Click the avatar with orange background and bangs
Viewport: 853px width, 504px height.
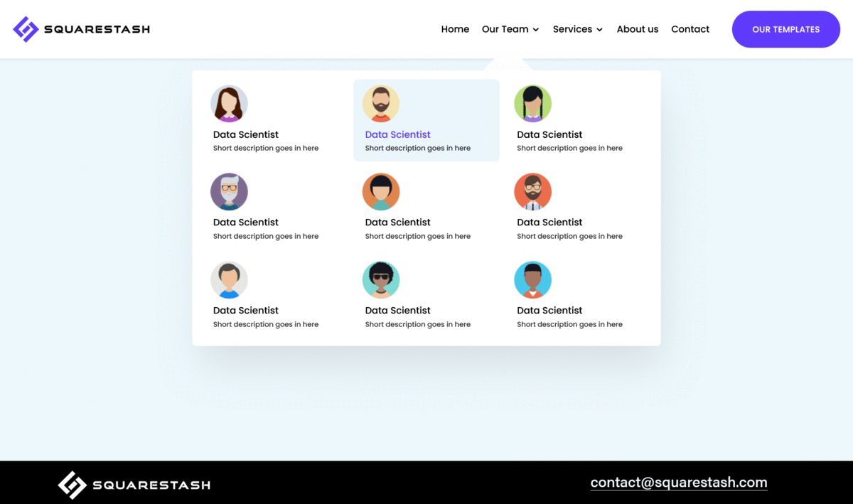point(381,192)
